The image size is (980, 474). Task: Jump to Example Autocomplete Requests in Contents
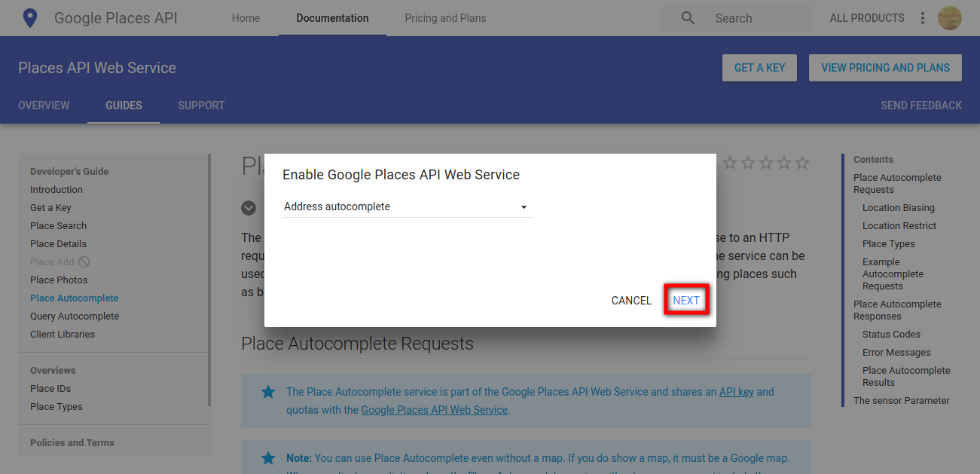coord(893,274)
